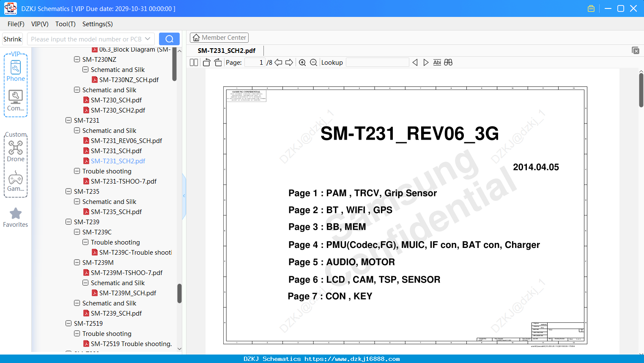Toggle the two-page layout view
The width and height of the screenshot is (644, 363).
click(194, 62)
